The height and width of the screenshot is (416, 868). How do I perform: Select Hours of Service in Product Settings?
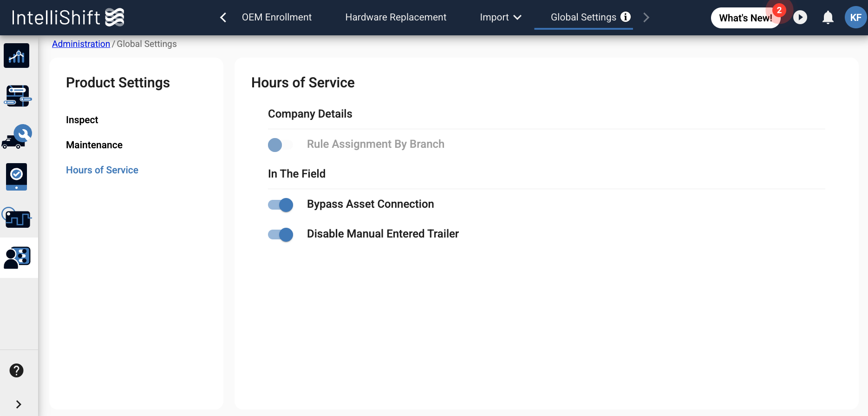coord(102,170)
